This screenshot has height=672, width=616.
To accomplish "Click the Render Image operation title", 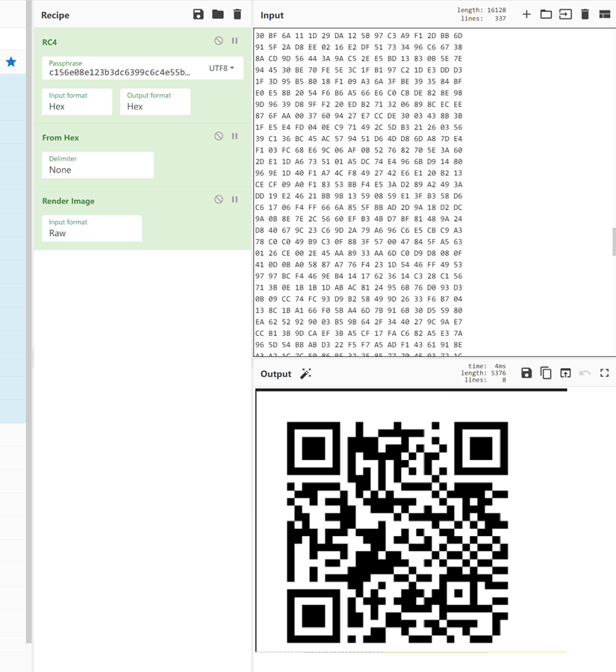I will coord(68,201).
